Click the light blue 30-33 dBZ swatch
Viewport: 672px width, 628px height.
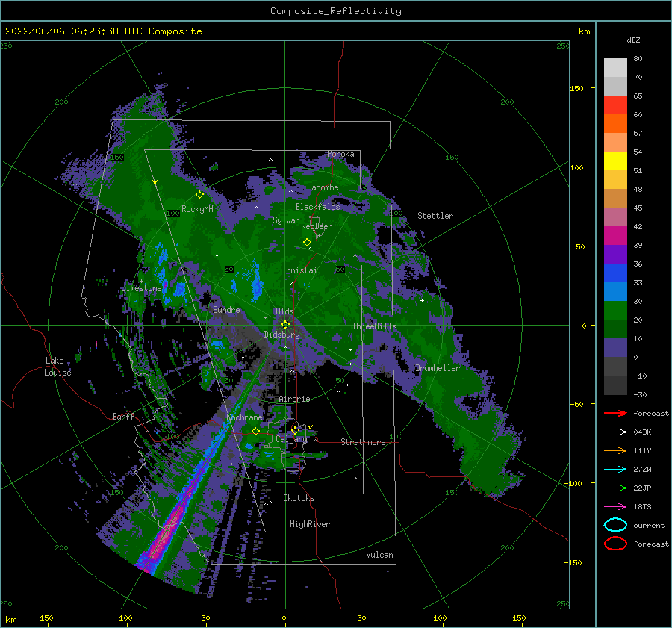pos(615,291)
